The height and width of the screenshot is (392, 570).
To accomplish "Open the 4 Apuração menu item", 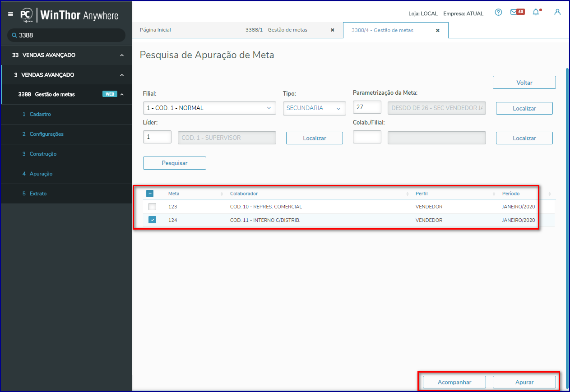I will [66, 174].
